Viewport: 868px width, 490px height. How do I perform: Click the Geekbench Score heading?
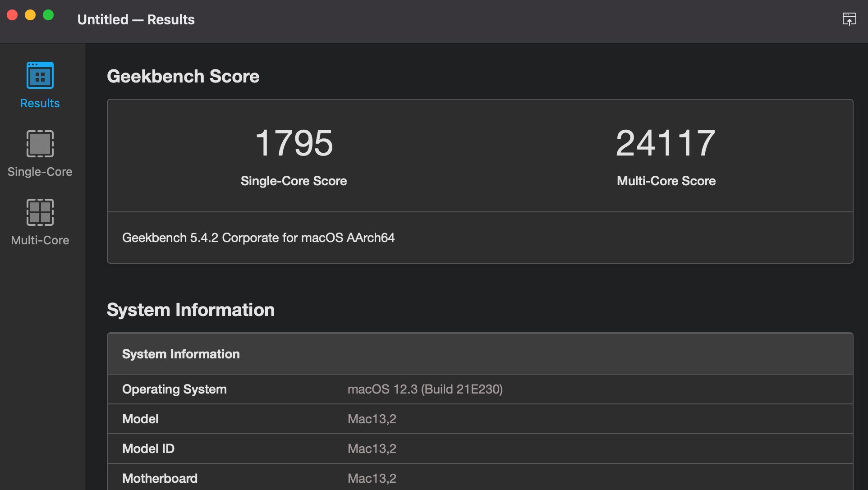[183, 76]
